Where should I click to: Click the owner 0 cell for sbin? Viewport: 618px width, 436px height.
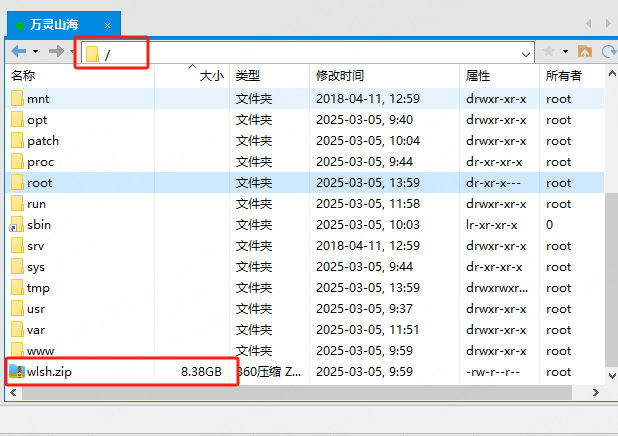point(549,225)
